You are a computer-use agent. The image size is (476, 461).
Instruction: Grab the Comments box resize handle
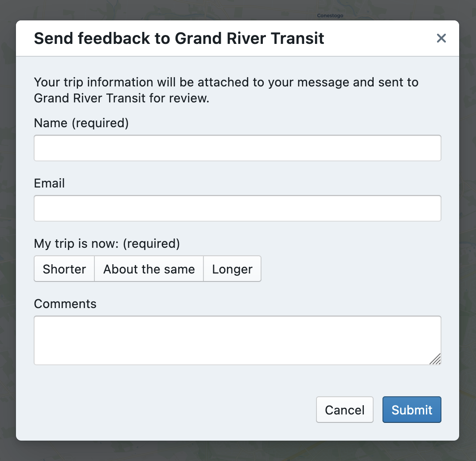(x=436, y=359)
